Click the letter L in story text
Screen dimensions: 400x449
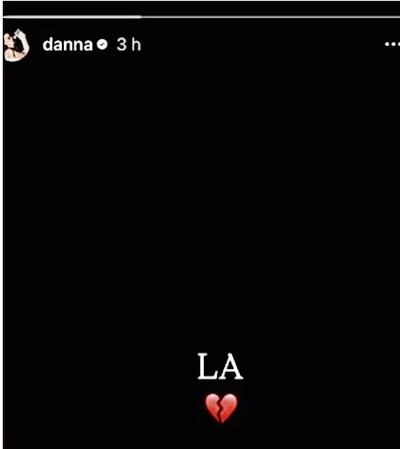pos(207,367)
